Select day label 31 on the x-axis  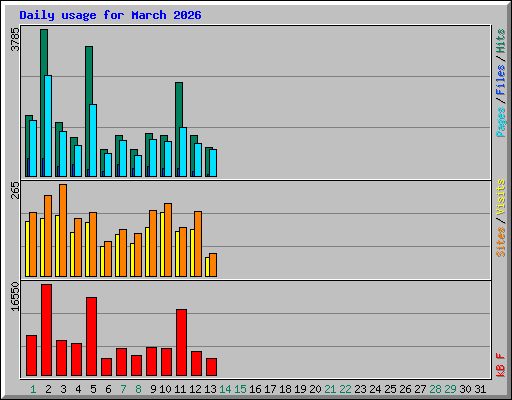point(480,389)
